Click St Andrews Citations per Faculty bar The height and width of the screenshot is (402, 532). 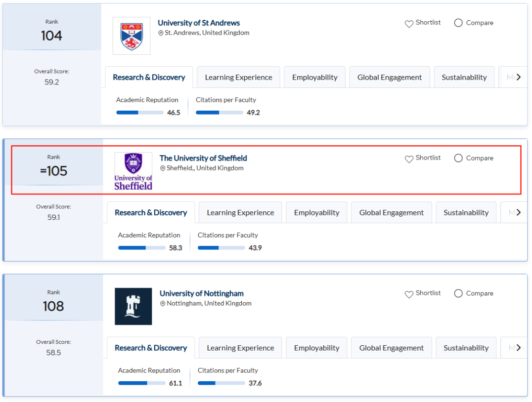point(220,113)
